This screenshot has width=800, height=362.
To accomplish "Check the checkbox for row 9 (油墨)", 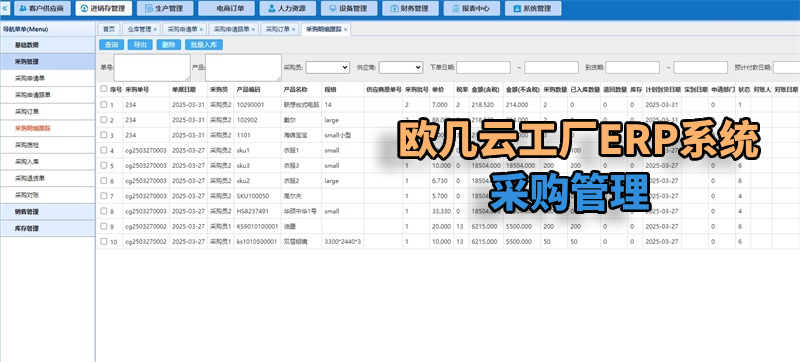I will [x=104, y=226].
